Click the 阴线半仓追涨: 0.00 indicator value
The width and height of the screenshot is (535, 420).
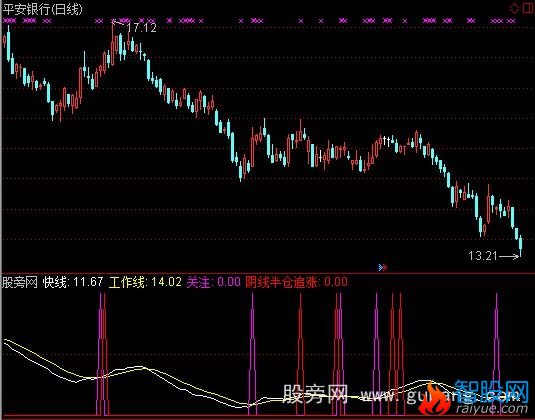pyautogui.click(x=297, y=282)
